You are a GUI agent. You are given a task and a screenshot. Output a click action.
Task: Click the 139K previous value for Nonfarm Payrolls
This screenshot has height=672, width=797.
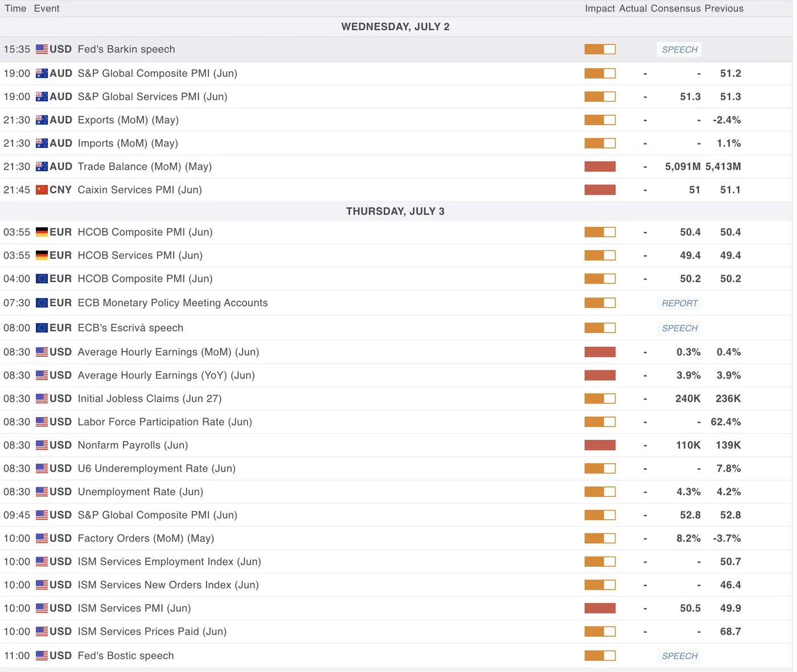729,446
